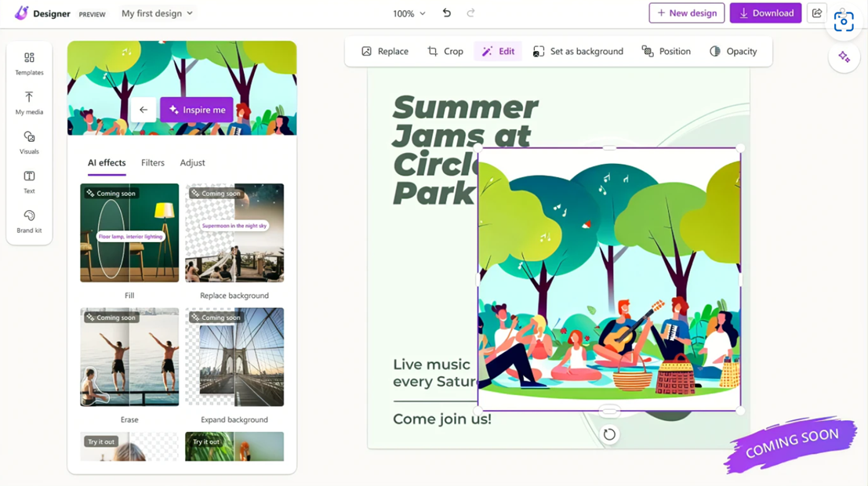
Task: Select the Expand background effect thumbnail
Action: click(x=234, y=357)
